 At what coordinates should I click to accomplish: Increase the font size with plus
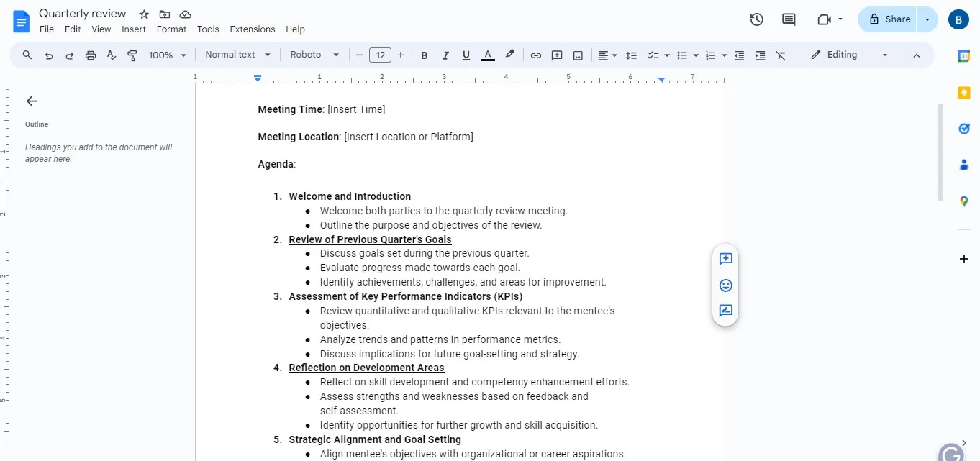[x=401, y=55]
